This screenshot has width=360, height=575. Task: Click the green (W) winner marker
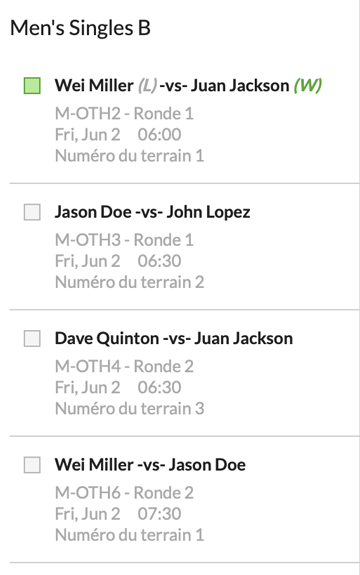308,85
